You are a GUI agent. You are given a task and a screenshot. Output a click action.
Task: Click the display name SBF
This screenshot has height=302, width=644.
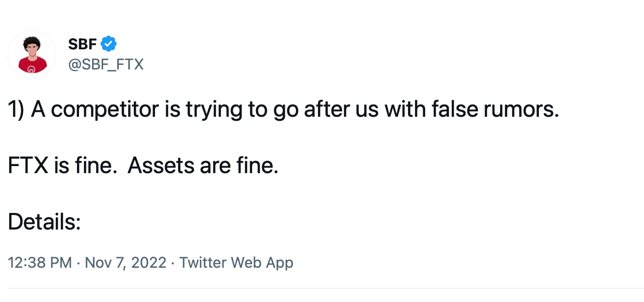(x=82, y=44)
